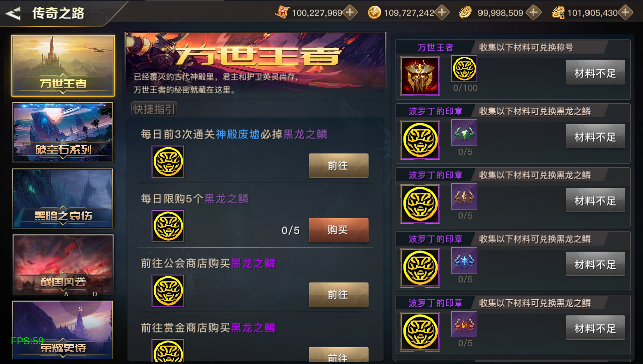Add more scroll currency with plus icon

[x=350, y=13]
